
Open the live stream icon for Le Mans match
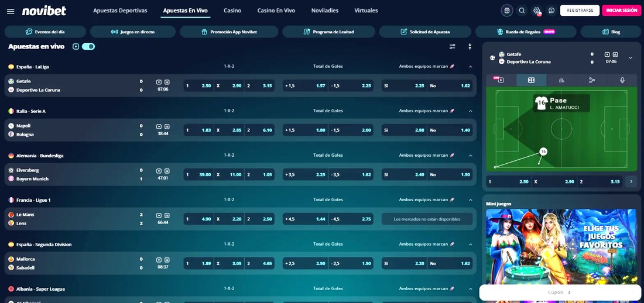(x=159, y=215)
